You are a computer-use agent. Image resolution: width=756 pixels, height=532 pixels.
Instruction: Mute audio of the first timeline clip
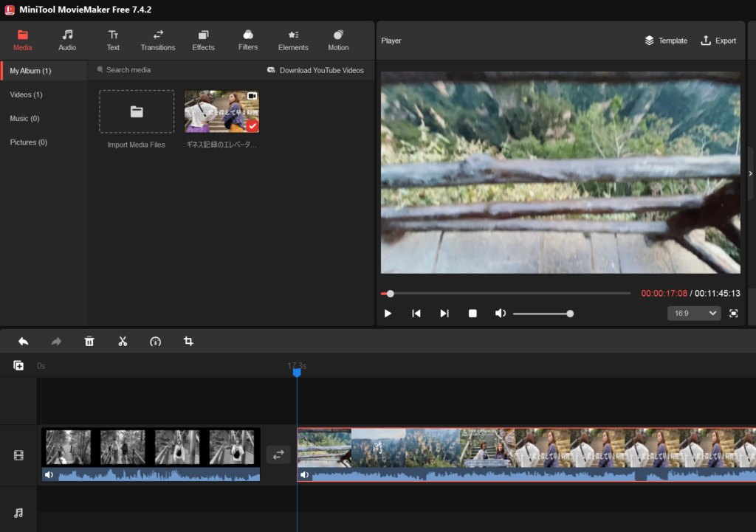[x=49, y=474]
